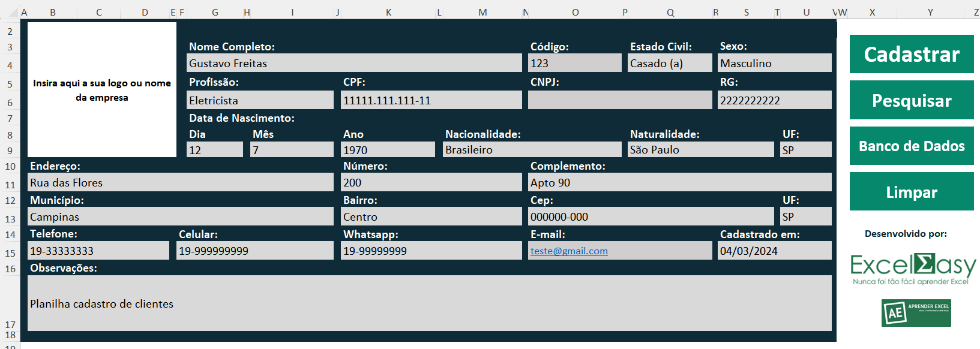Click the Aprender Excel green logo
This screenshot has width=980, height=349.
coord(916,312)
